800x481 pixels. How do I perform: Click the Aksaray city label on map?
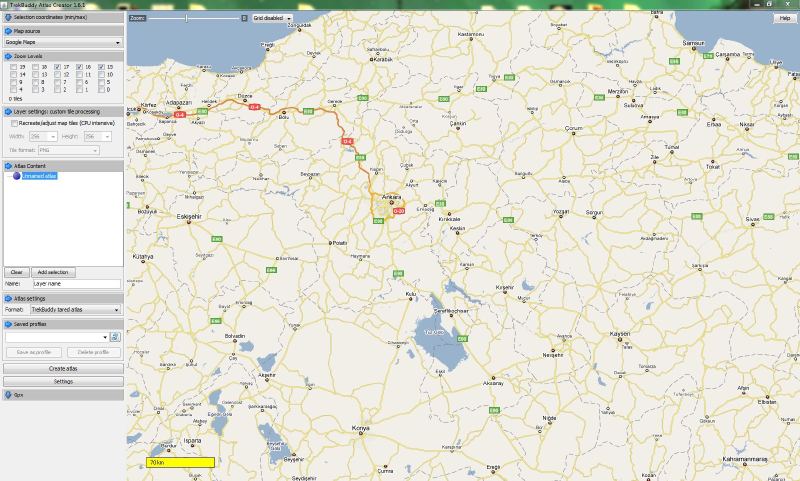click(493, 383)
